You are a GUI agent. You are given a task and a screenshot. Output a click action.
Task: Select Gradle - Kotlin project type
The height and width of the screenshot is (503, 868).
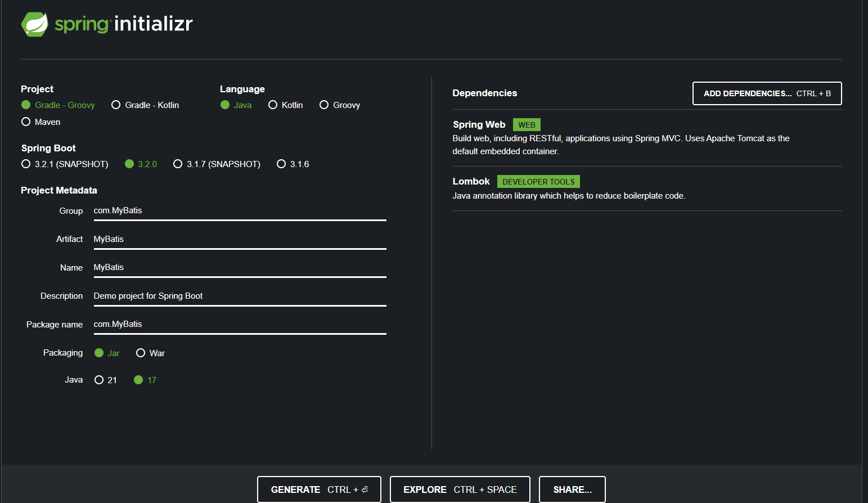click(145, 105)
